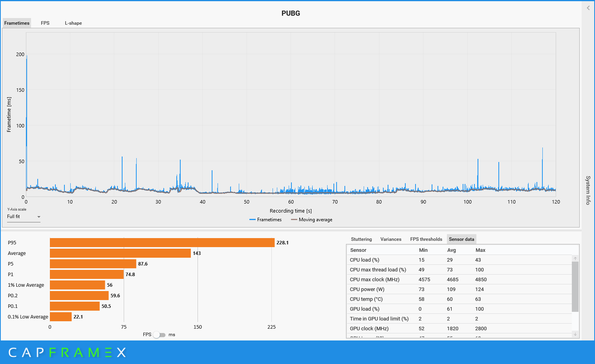Image resolution: width=595 pixels, height=364 pixels.
Task: Switch to the Variances tab
Action: (x=391, y=239)
